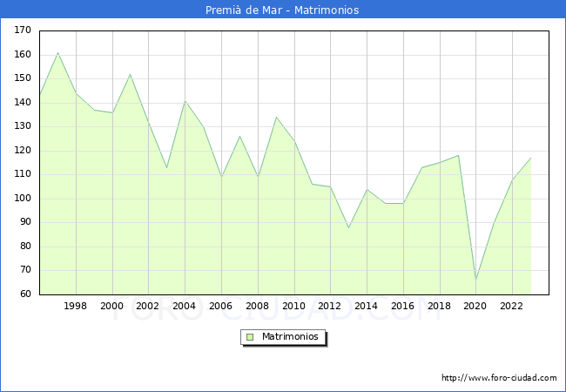Open the foro-ciudad.com link

(499, 378)
